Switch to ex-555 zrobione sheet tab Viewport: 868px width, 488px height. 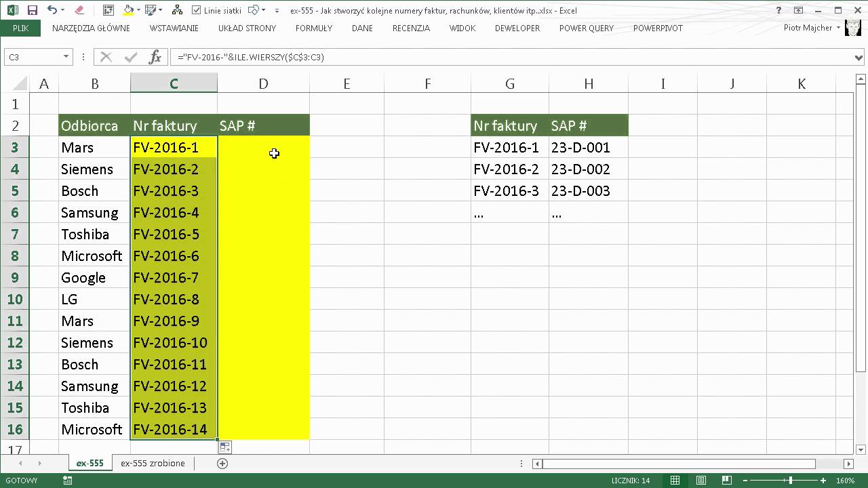tap(153, 463)
